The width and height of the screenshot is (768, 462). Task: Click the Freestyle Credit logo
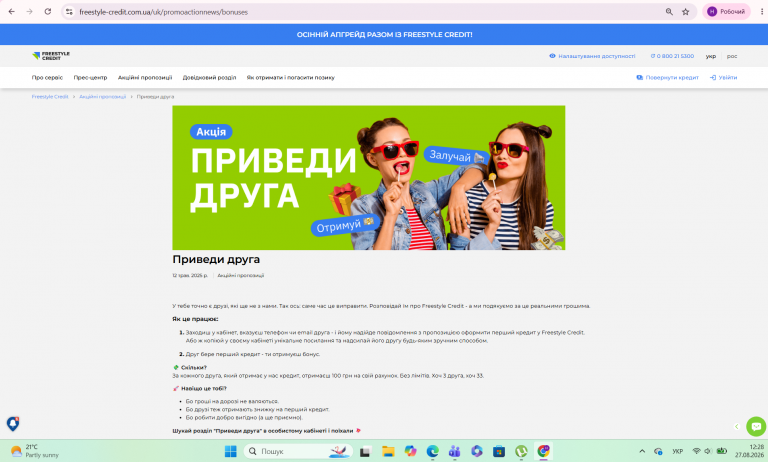[x=51, y=56]
